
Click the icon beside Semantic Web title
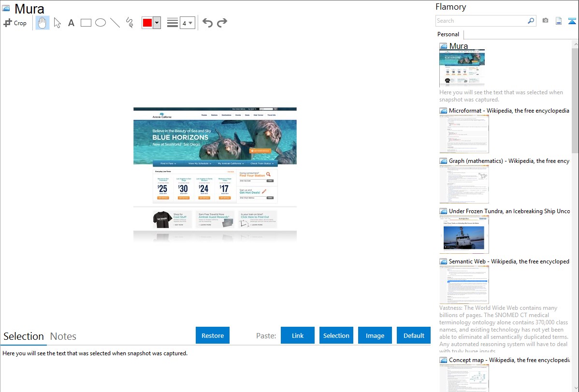click(x=444, y=261)
